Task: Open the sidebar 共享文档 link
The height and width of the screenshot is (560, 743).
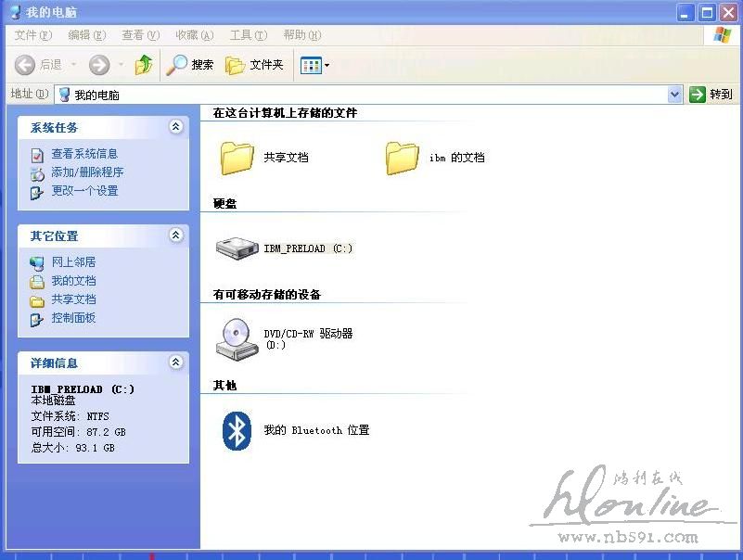Action: (73, 299)
